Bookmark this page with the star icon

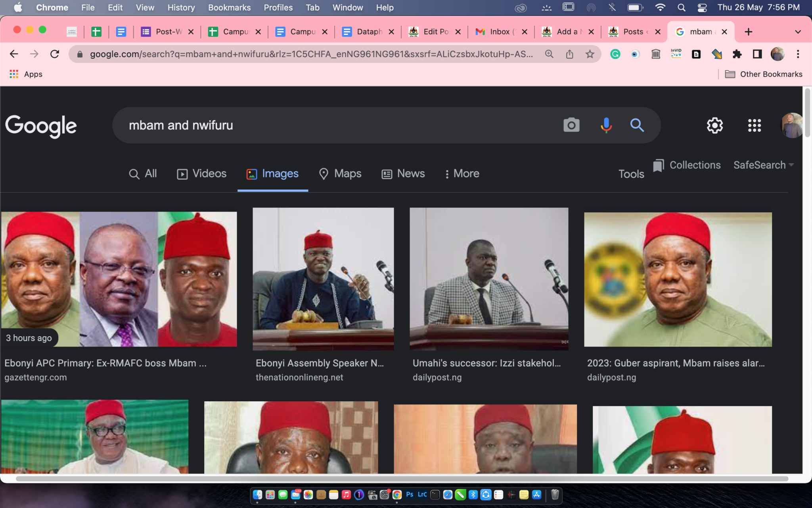[590, 54]
